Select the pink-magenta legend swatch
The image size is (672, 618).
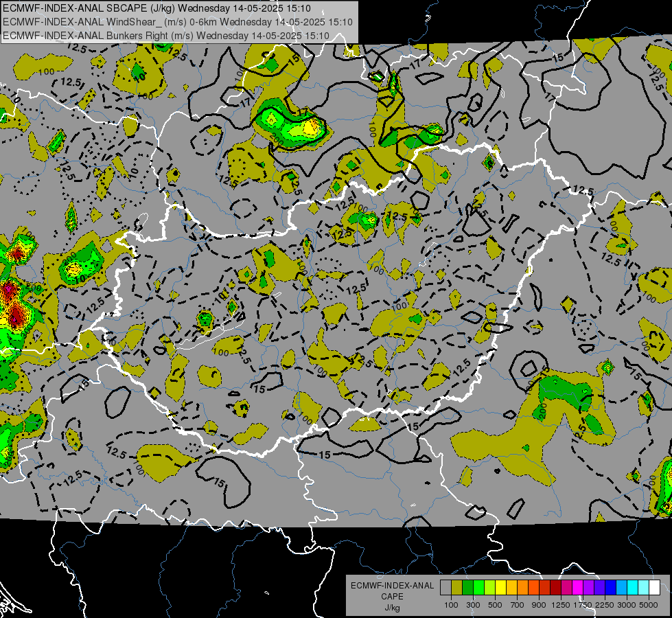[x=566, y=587]
